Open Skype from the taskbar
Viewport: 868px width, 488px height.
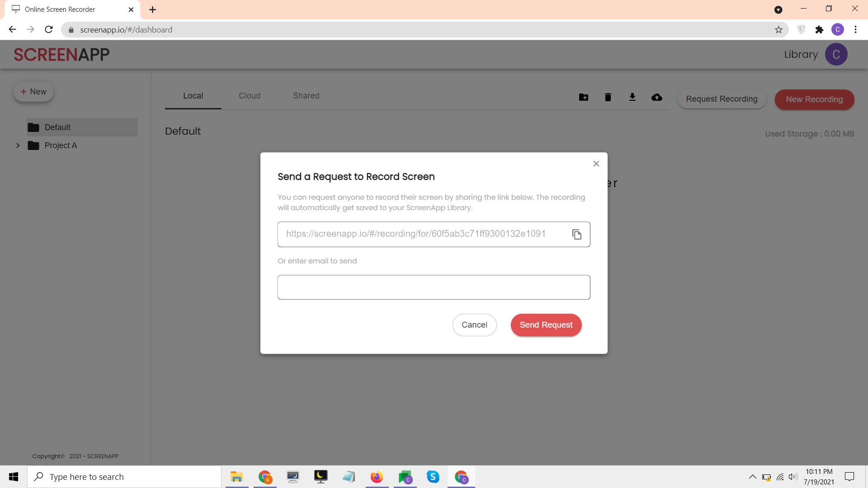pos(433,477)
